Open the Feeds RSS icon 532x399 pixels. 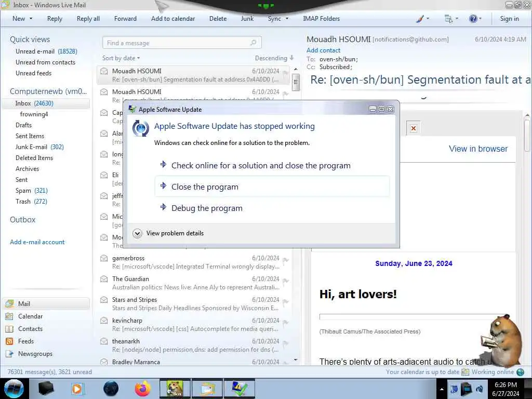pos(9,341)
